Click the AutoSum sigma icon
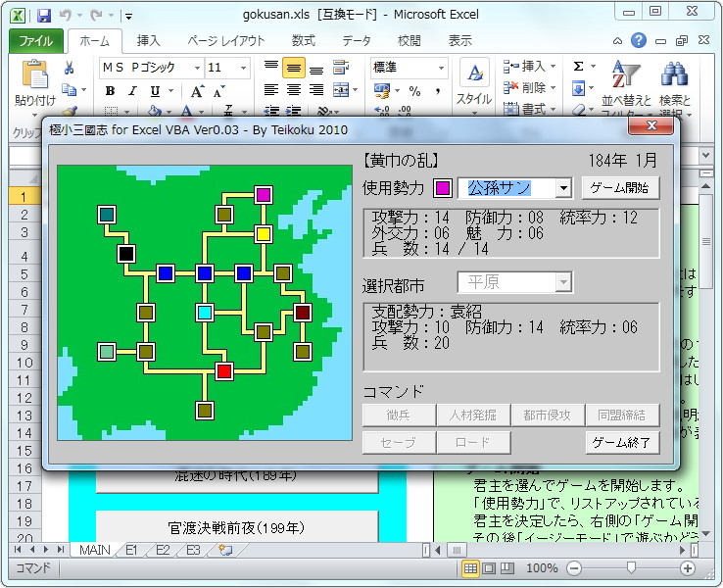The height and width of the screenshot is (588, 723). click(578, 67)
